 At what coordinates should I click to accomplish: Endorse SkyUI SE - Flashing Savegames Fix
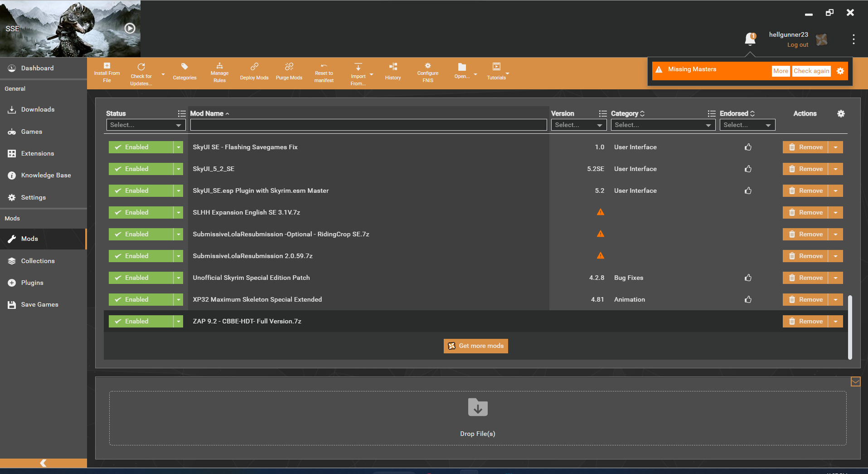coord(748,147)
